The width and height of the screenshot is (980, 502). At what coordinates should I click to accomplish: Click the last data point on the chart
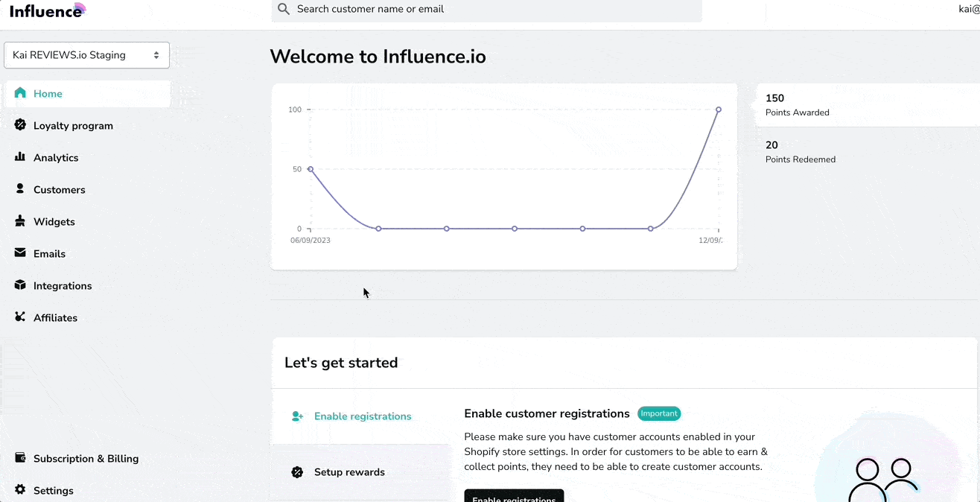[718, 109]
